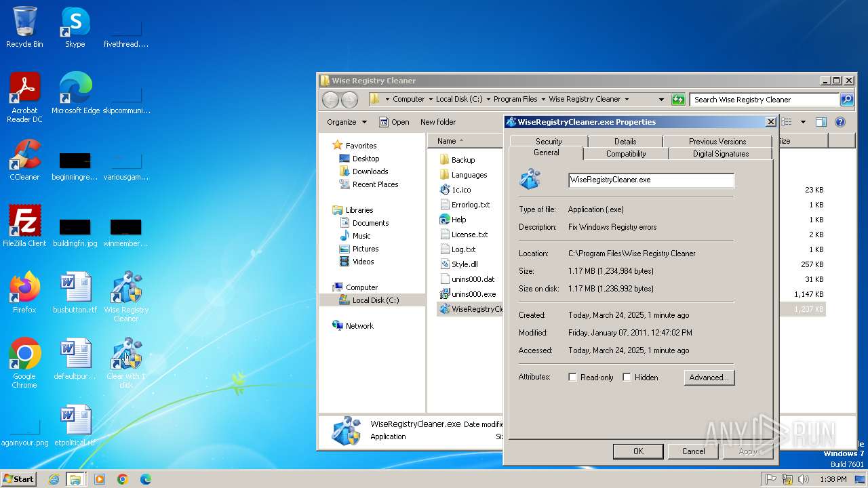Open Program Files breadcrumb dropdown arrow
Image resolution: width=868 pixels, height=488 pixels.
[543, 99]
